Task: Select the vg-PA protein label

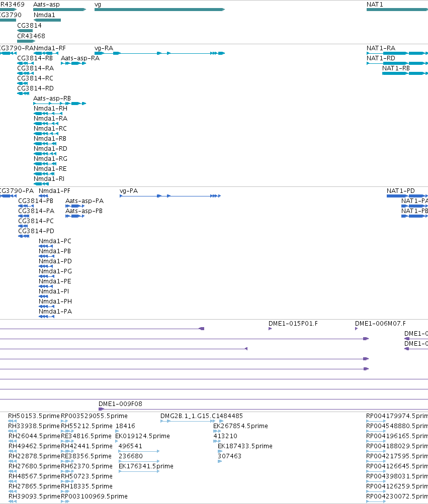Action: click(x=129, y=191)
